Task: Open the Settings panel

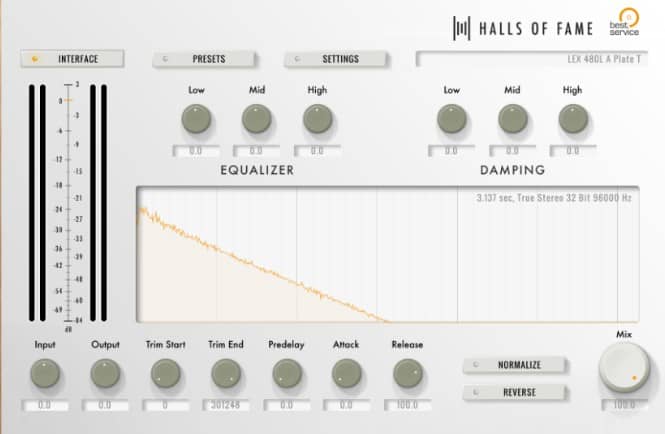Action: (336, 59)
